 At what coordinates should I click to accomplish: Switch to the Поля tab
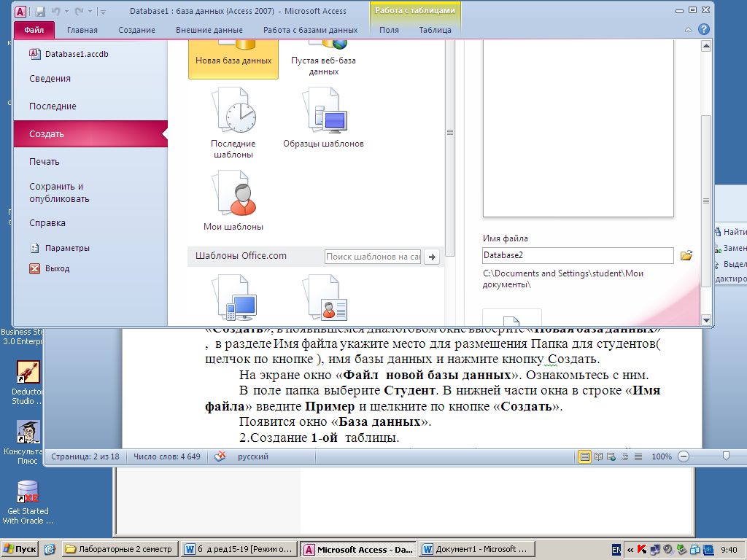[x=389, y=30]
